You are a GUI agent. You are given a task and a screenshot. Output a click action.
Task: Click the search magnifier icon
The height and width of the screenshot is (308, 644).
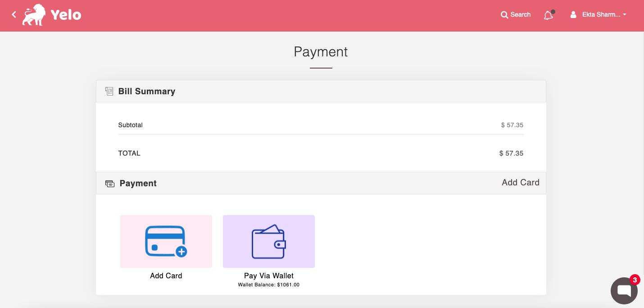click(504, 15)
